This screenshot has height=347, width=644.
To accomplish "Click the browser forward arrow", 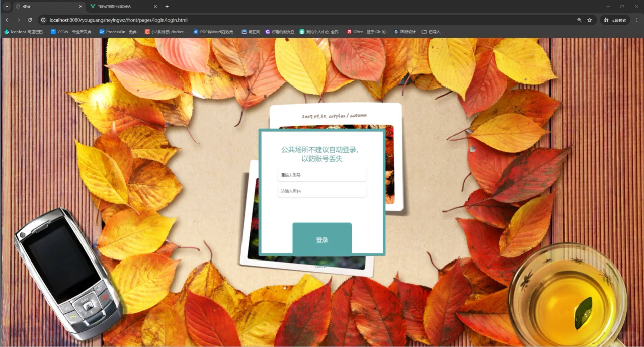I will tap(19, 20).
